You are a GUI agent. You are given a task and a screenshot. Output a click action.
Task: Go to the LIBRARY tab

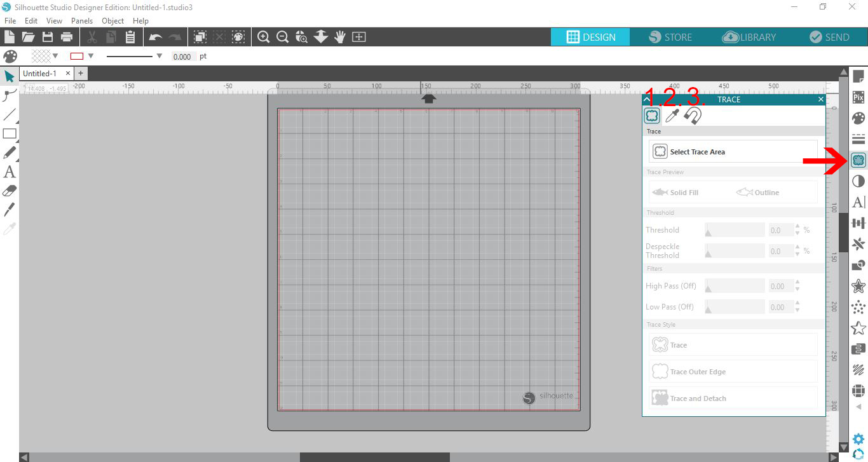(x=749, y=37)
